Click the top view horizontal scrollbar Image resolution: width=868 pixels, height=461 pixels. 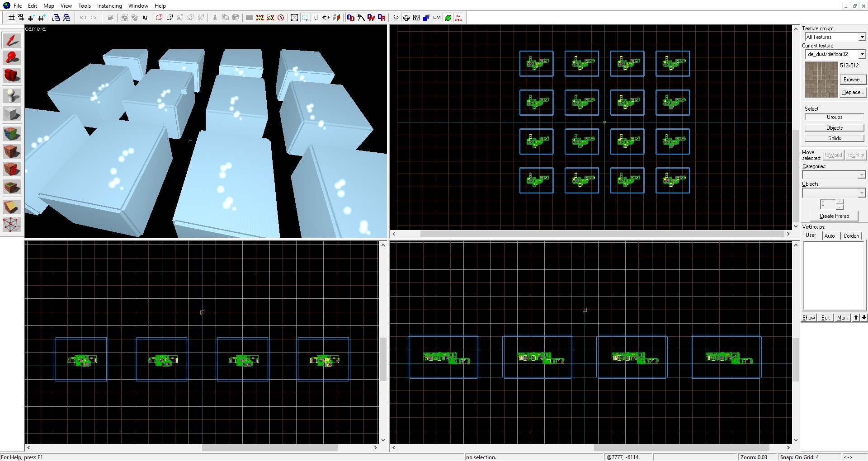click(x=590, y=234)
